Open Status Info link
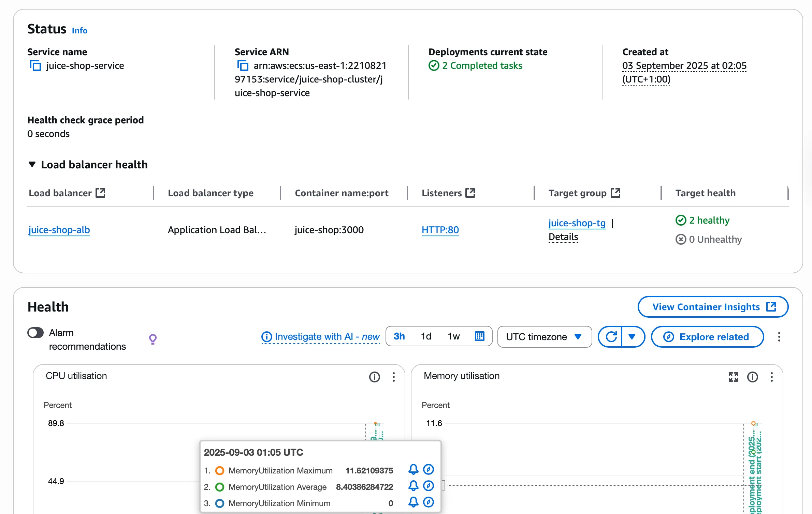This screenshot has width=812, height=514. pyautogui.click(x=79, y=31)
